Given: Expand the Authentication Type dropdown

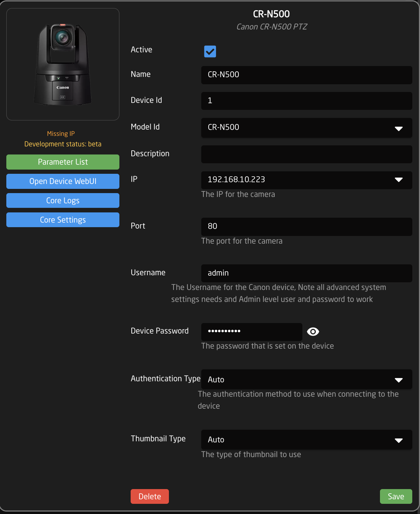Looking at the screenshot, I should 399,380.
